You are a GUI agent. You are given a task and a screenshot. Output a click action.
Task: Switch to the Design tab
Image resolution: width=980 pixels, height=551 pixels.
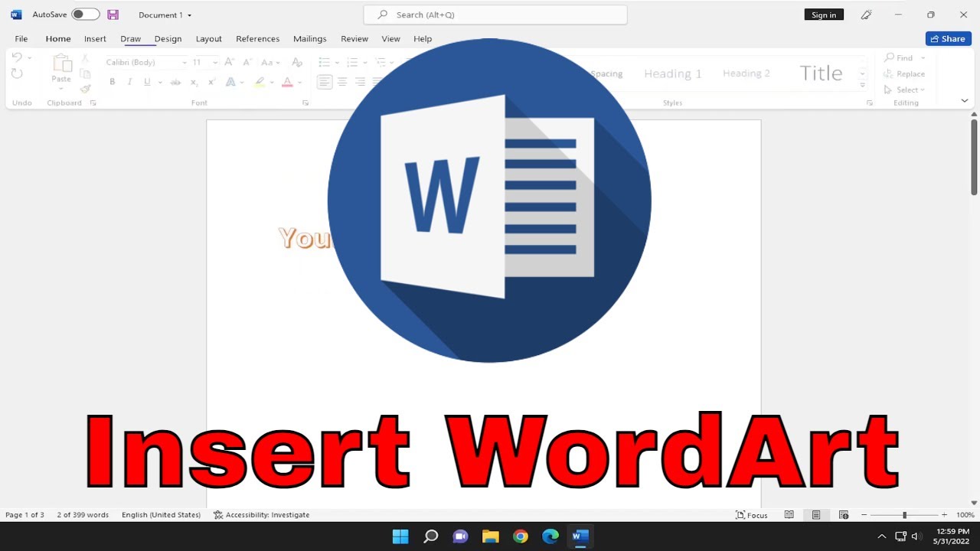(x=168, y=39)
